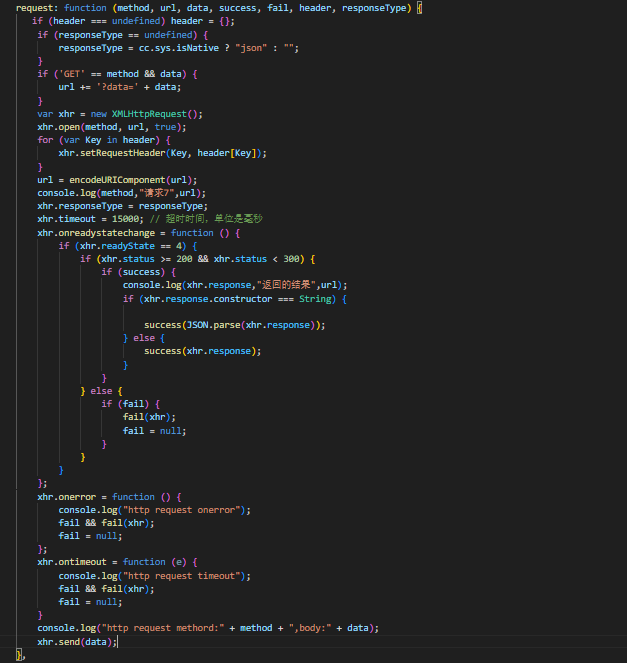
Task: Click the timeout value 15000
Action: [125, 219]
